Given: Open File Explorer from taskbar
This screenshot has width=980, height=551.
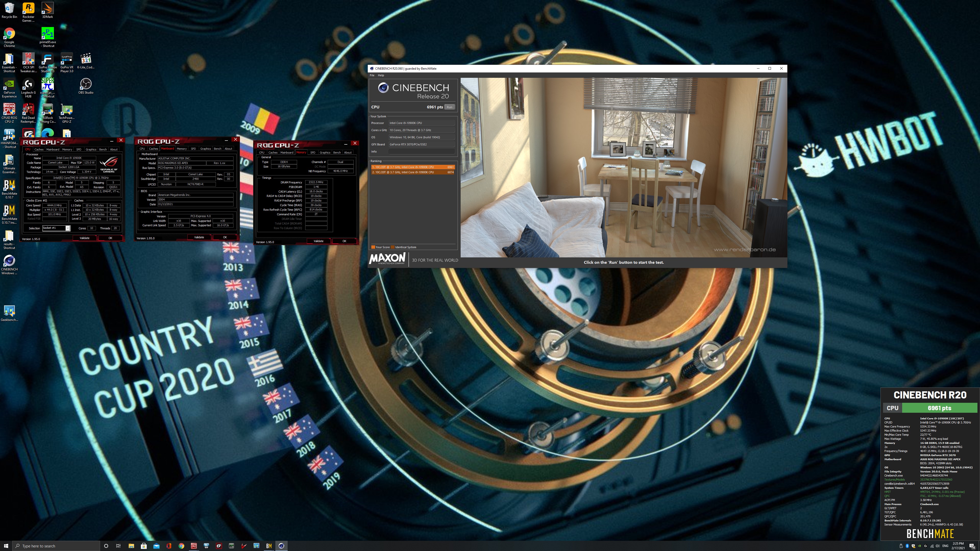Looking at the screenshot, I should (131, 546).
